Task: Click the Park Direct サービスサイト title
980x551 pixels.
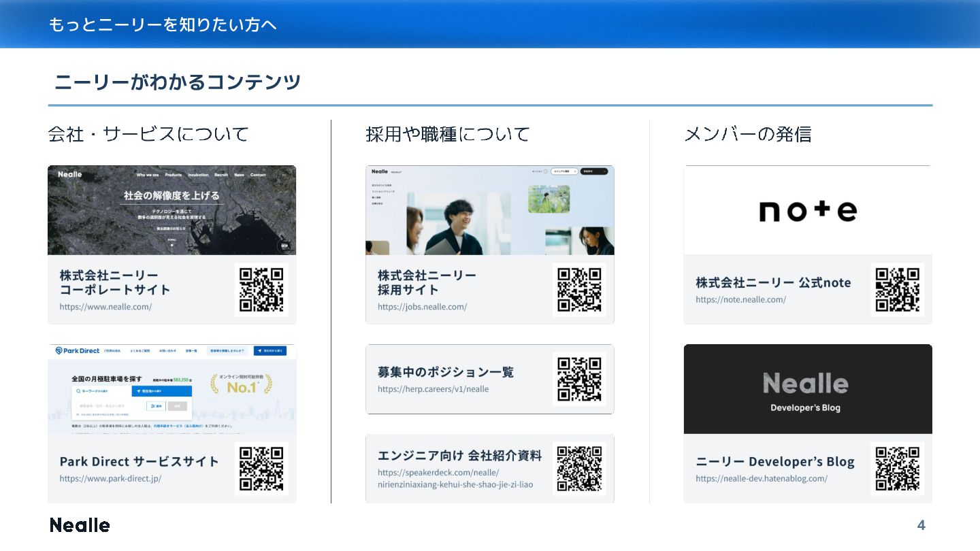Action: tap(140, 461)
